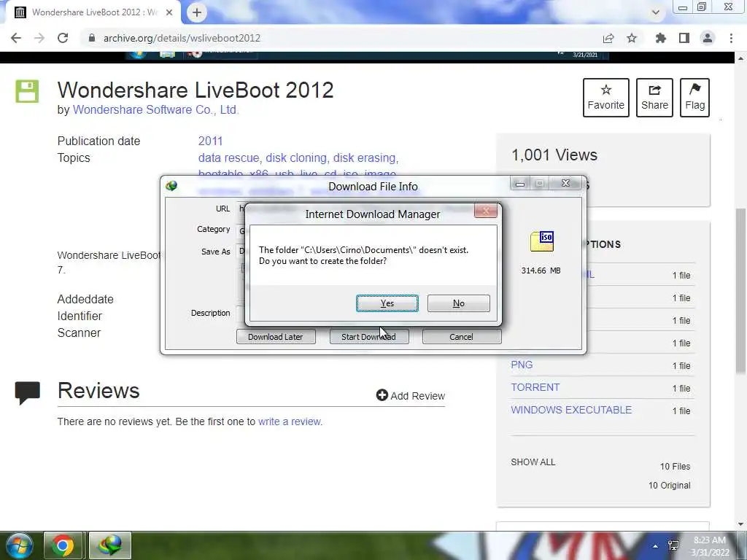Image resolution: width=747 pixels, height=560 pixels.
Task: Click the ISO file icon in dialog
Action: (x=542, y=241)
